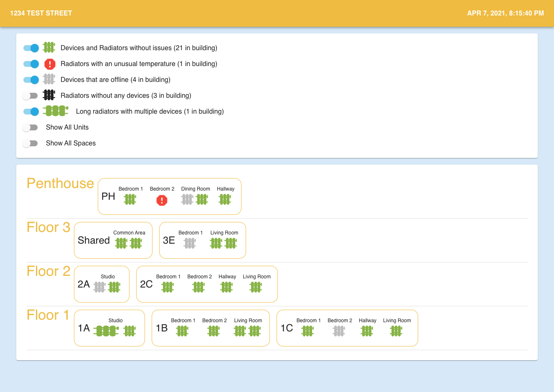Click 1234 TEST STREET header title

(x=41, y=13)
